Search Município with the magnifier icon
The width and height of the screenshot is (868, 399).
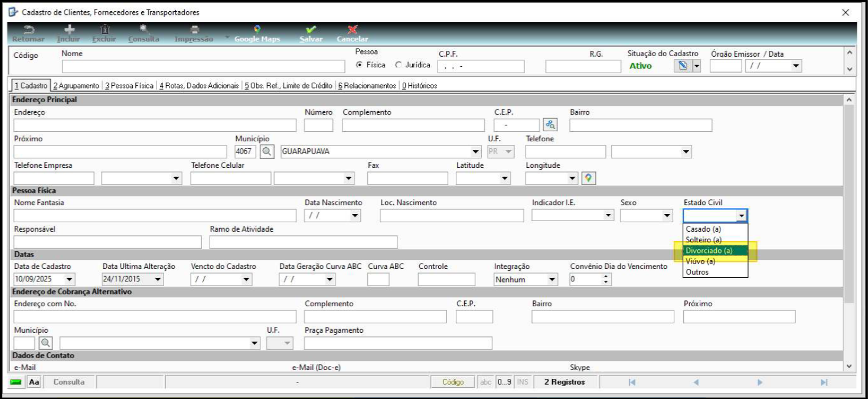pos(267,151)
